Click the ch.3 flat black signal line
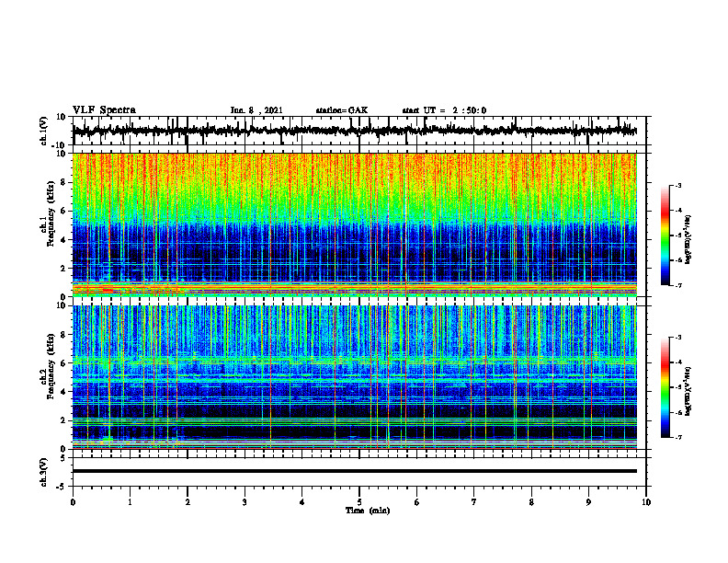The width and height of the screenshot is (728, 563). (355, 471)
